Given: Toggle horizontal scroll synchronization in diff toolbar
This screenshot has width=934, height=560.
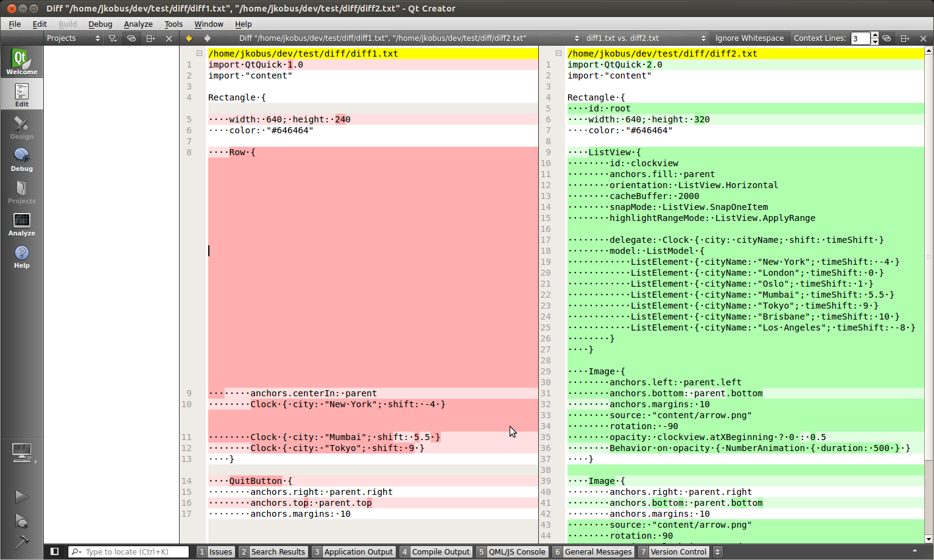Looking at the screenshot, I should click(887, 38).
